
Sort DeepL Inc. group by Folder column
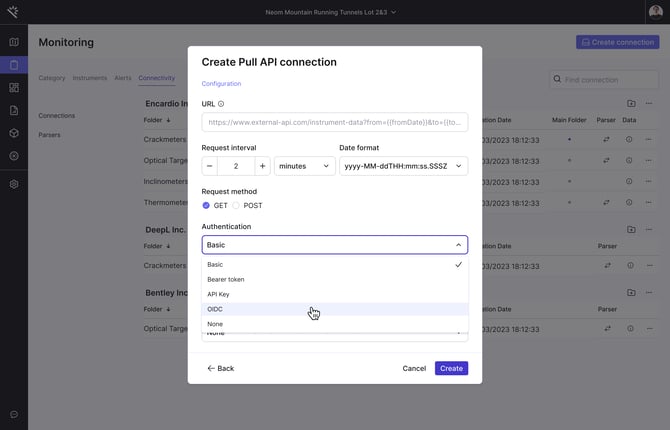157,246
